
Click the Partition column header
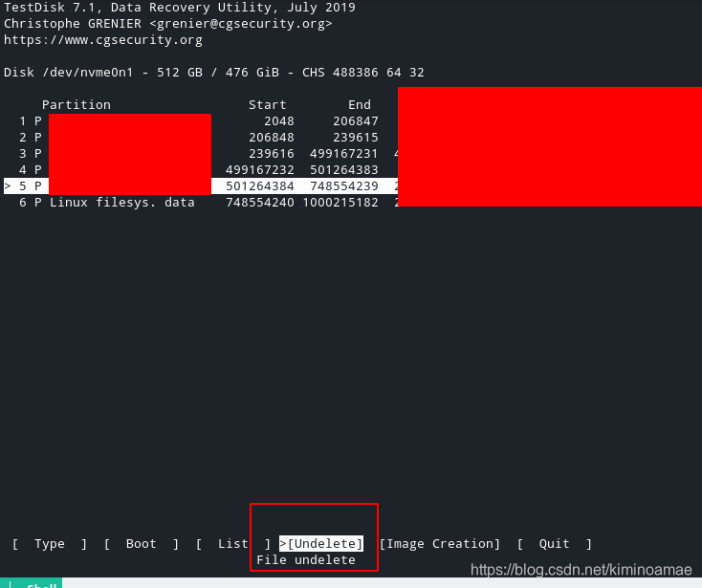point(77,105)
